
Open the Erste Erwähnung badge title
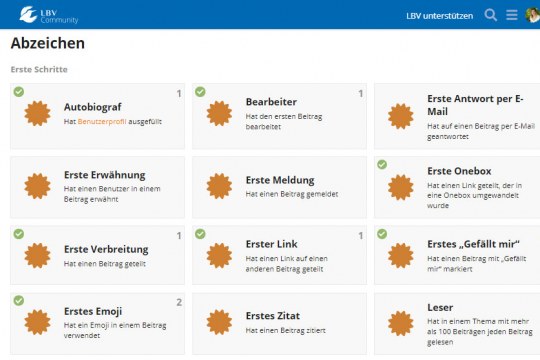(x=105, y=175)
